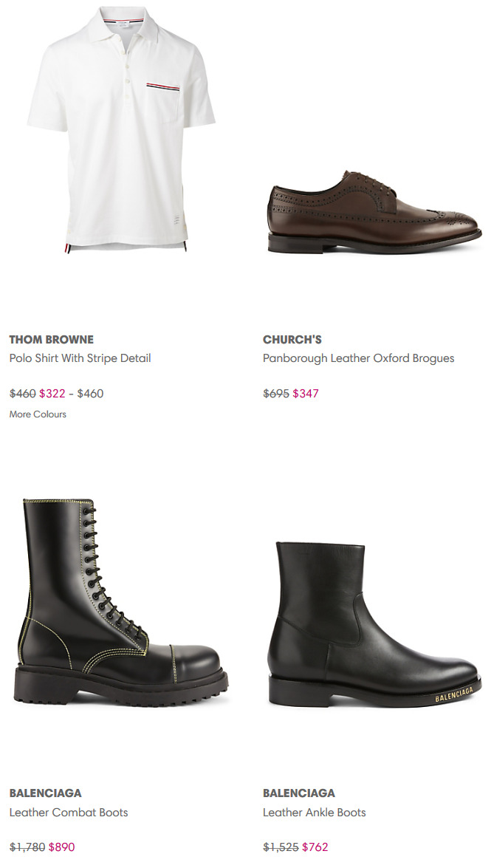Click the CHURCH'S brand name
The height and width of the screenshot is (868, 494).
point(292,339)
